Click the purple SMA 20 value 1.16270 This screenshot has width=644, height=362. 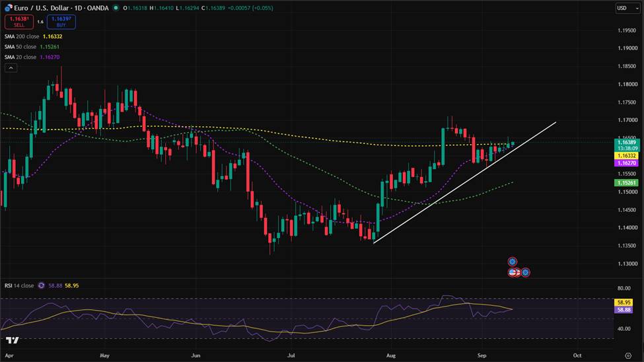pyautogui.click(x=50, y=57)
